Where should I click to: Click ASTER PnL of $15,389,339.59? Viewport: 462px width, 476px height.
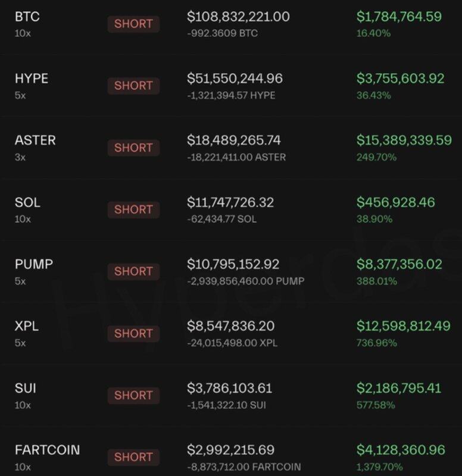pos(404,140)
